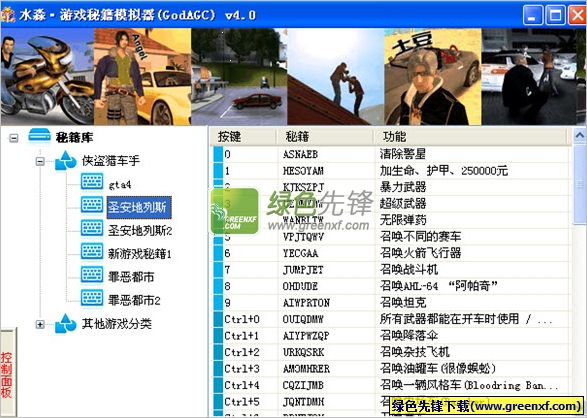Select 罪恶都市 in the tree
The height and width of the screenshot is (418, 587).
pos(131,277)
